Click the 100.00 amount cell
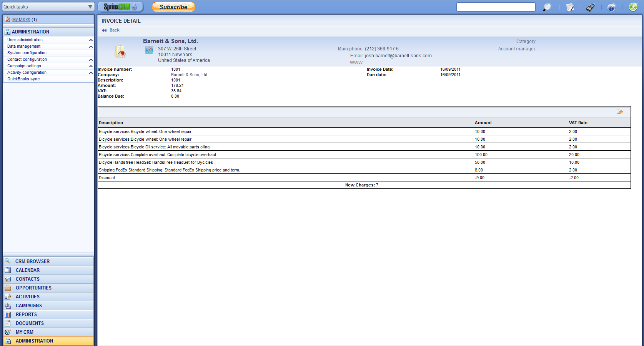This screenshot has height=346, width=644. [x=481, y=155]
